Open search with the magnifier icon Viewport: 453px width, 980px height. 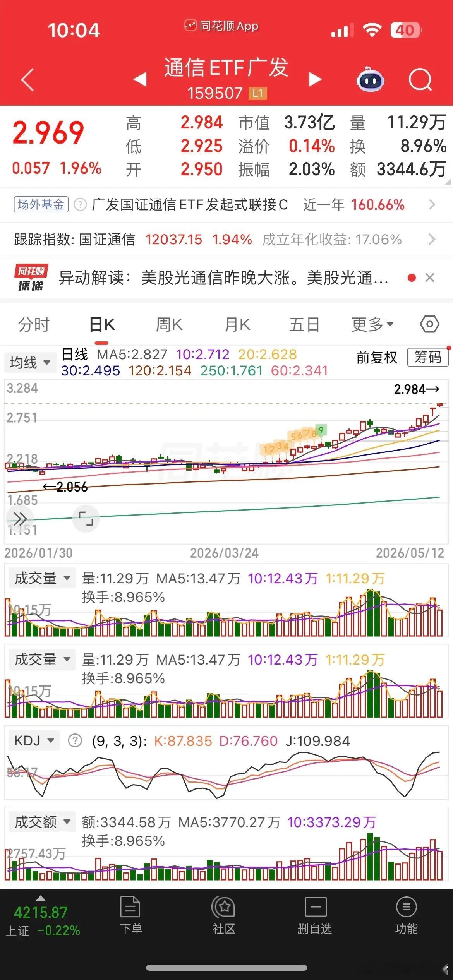point(420,80)
